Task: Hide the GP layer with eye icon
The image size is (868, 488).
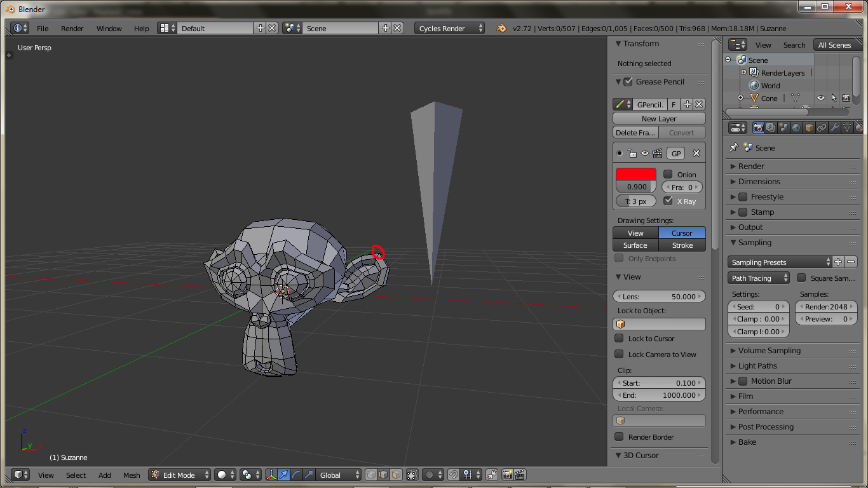Action: click(x=644, y=153)
